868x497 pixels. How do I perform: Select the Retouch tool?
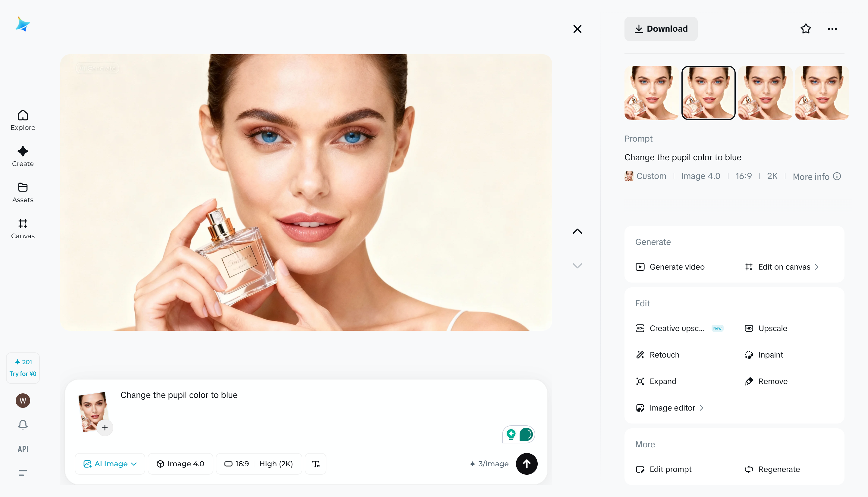point(657,355)
